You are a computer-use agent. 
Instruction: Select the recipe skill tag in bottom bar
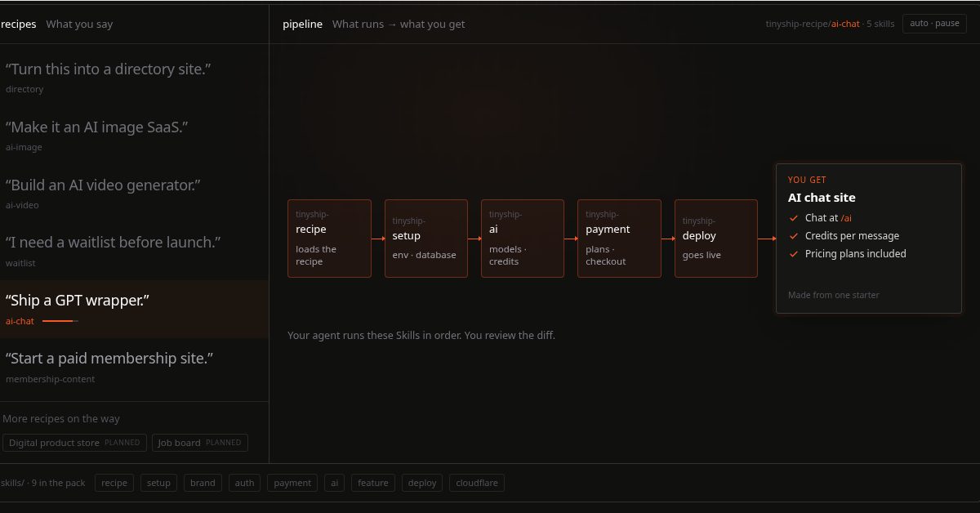114,483
